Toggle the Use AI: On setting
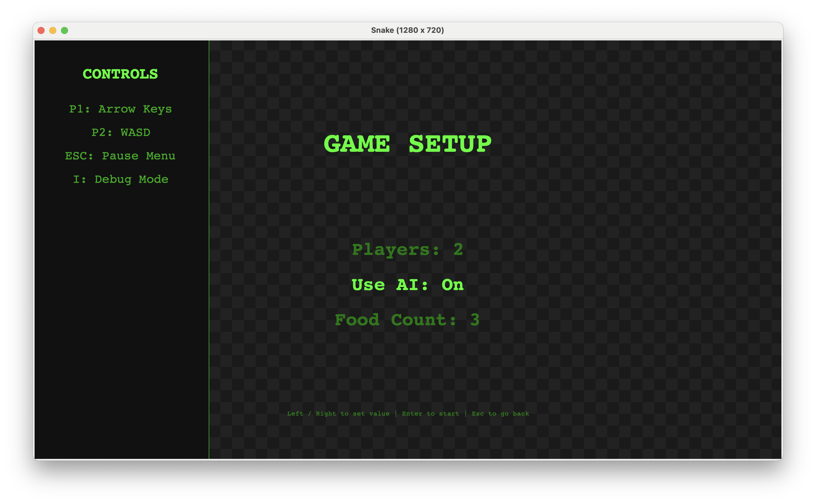Image resolution: width=816 pixels, height=504 pixels. (407, 285)
